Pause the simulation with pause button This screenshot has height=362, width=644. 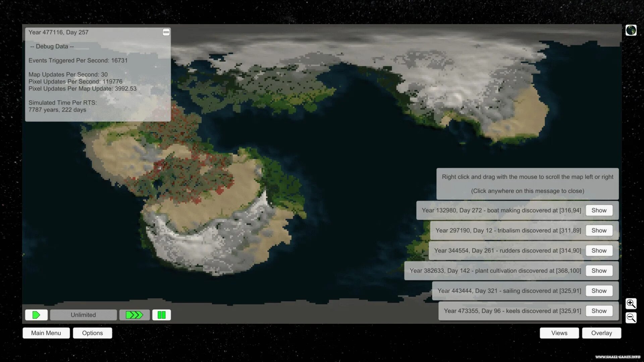[161, 315]
